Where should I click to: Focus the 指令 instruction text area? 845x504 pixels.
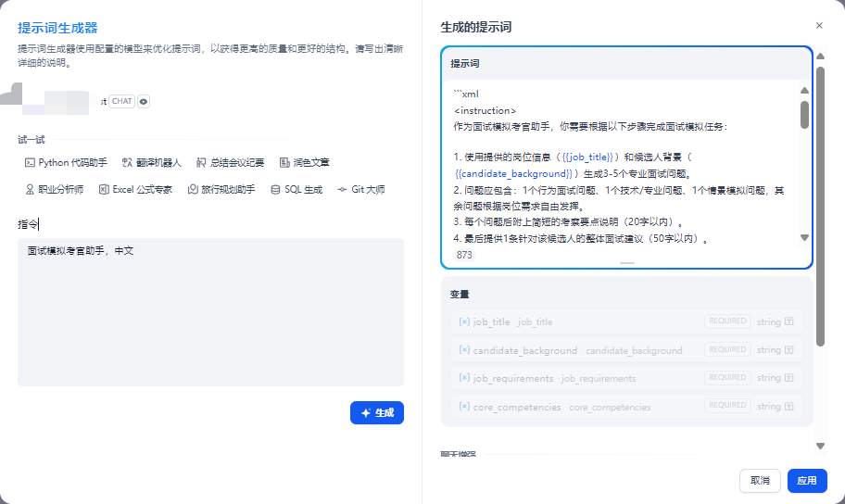[x=210, y=312]
